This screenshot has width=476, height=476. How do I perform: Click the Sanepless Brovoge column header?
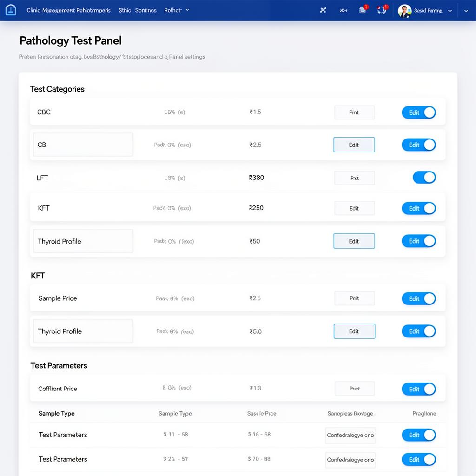[350, 413]
